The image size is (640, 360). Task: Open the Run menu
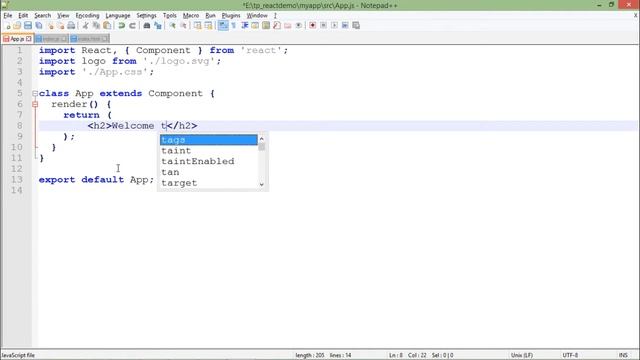(210, 16)
